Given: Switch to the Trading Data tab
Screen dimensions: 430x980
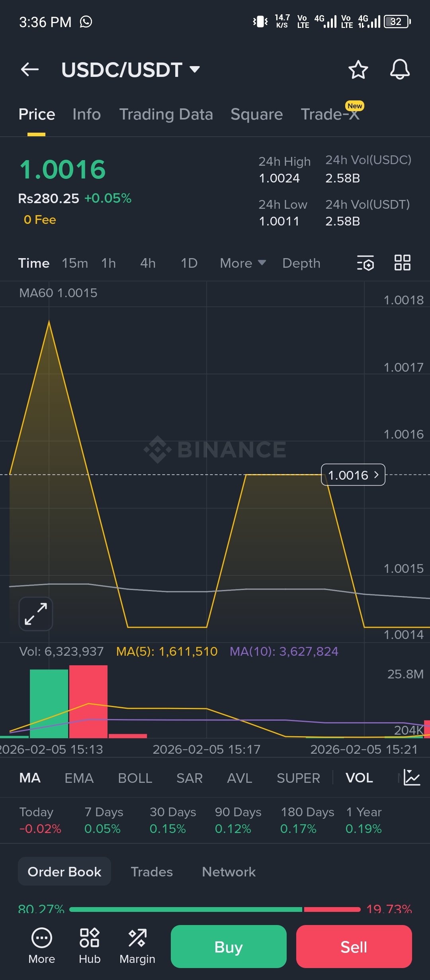Looking at the screenshot, I should point(166,114).
